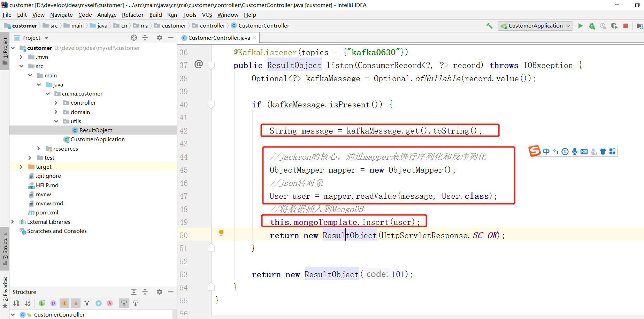Expand External Libraries node
Screen dimensions: 644x319
point(13,222)
